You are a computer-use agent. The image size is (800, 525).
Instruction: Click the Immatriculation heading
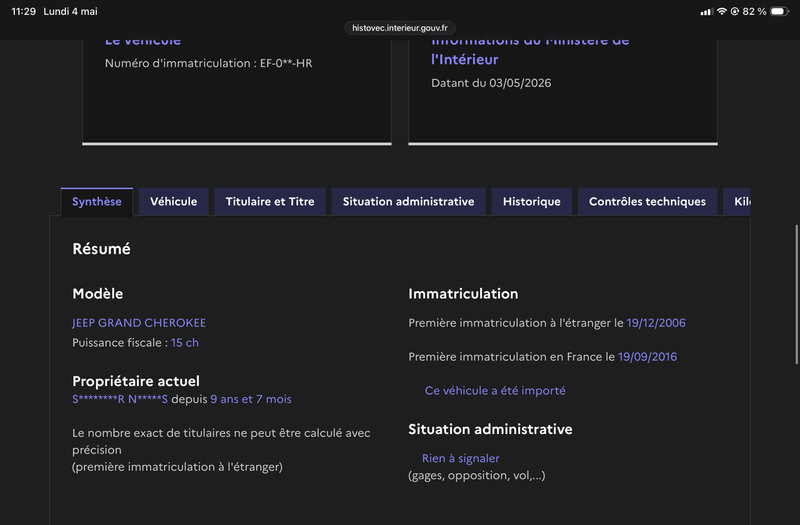click(x=463, y=294)
